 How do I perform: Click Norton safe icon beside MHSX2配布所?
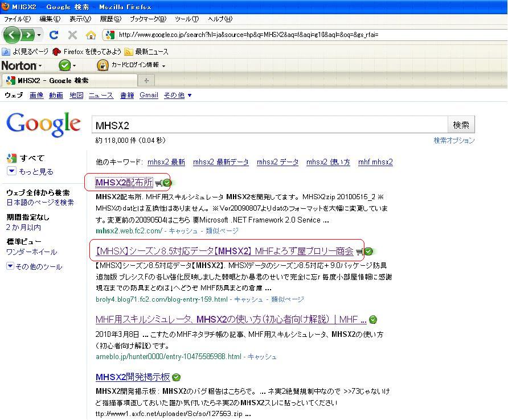click(x=167, y=183)
